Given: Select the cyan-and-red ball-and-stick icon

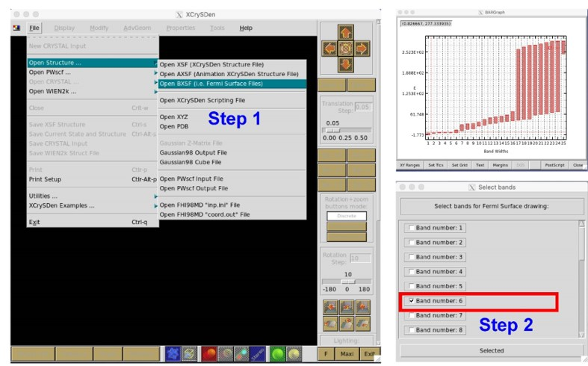Looking at the screenshot, I should (241, 353).
